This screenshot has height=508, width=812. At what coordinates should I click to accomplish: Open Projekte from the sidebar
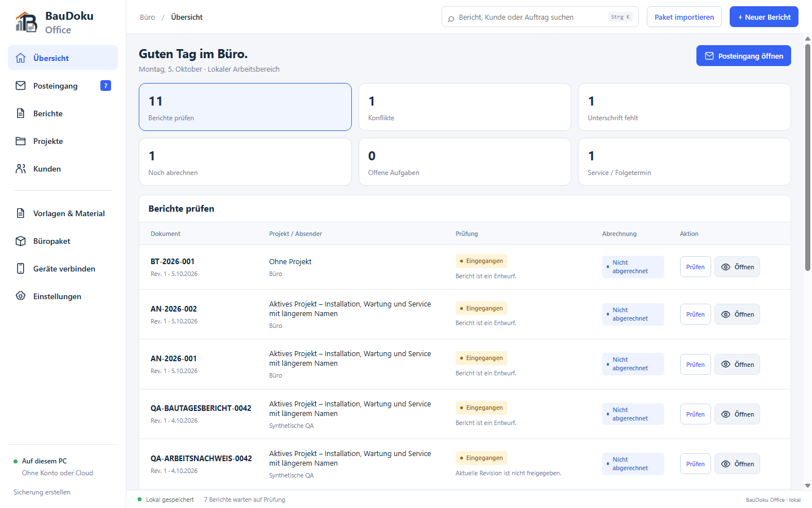[63, 141]
